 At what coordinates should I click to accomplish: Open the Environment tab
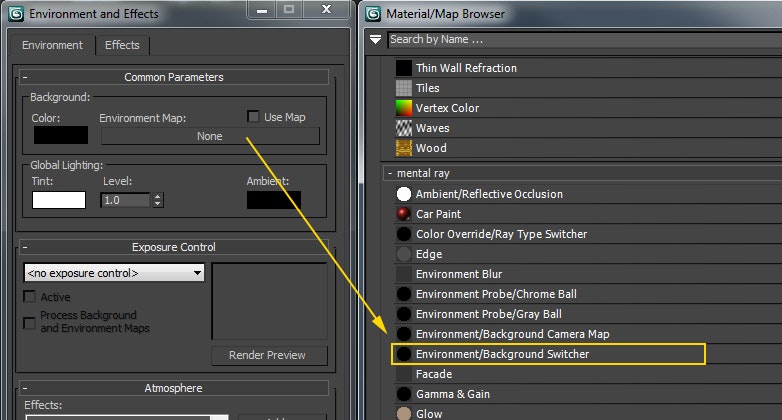[x=53, y=45]
